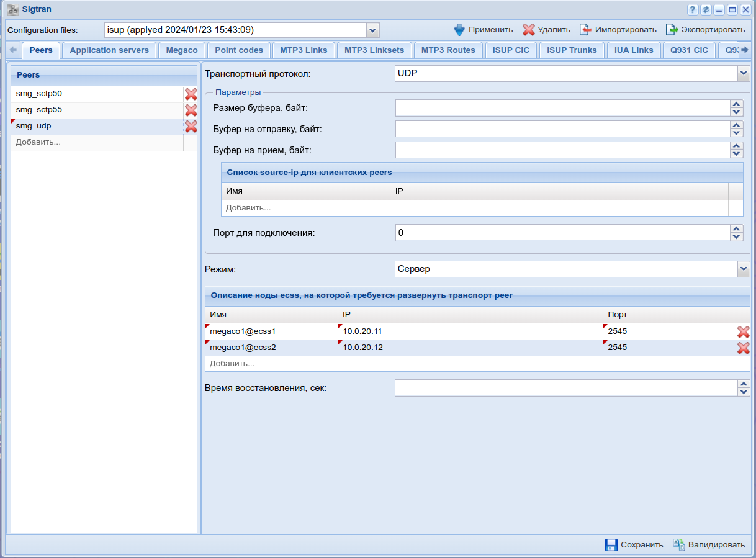Increase Буфер на отправку with up arrow

click(x=737, y=125)
